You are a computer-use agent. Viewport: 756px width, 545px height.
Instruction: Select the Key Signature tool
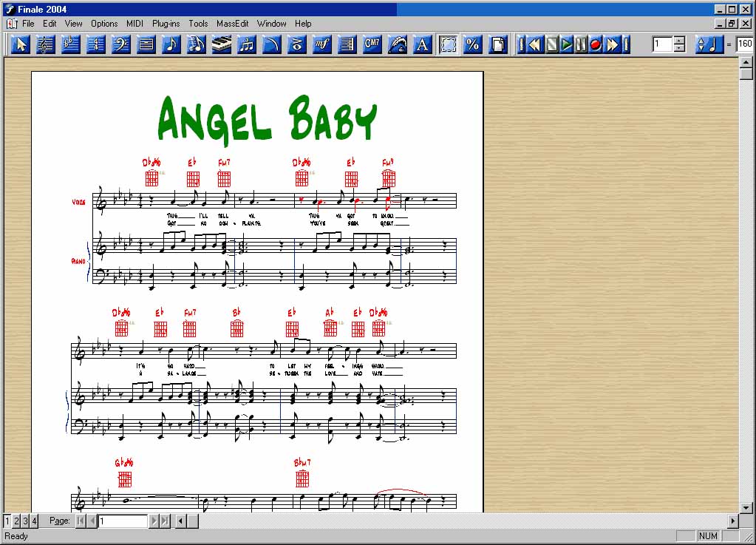pos(71,44)
